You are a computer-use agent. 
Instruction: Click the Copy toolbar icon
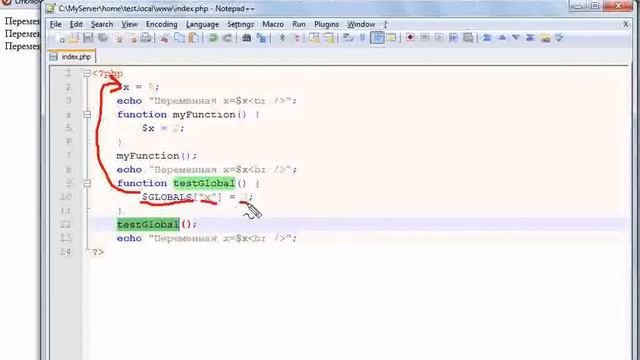coord(179,38)
